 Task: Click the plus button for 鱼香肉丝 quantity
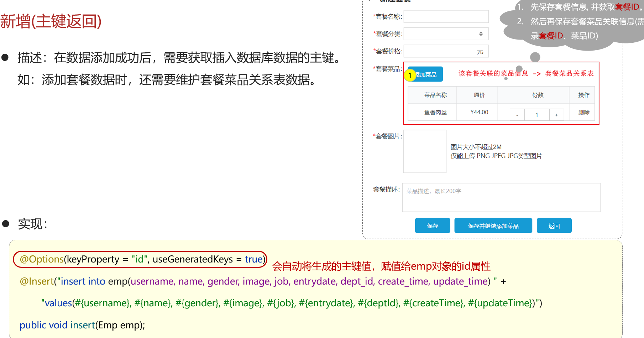coord(556,115)
